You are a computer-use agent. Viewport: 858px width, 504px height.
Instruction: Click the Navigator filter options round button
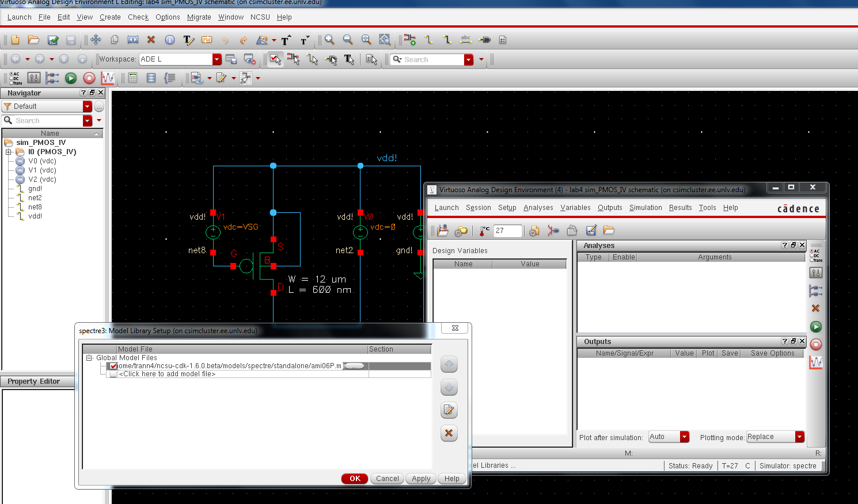point(99,106)
